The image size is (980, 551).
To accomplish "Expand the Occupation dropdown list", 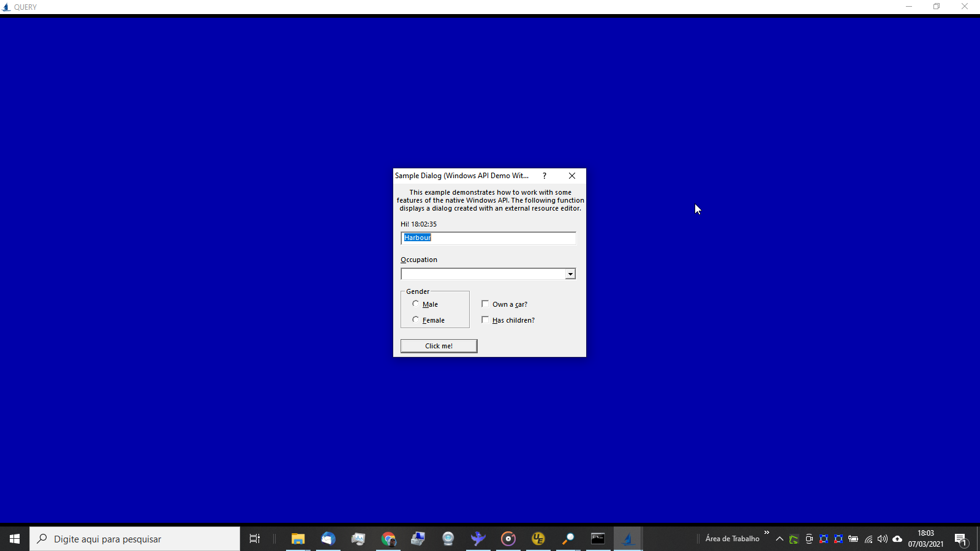I will [570, 274].
